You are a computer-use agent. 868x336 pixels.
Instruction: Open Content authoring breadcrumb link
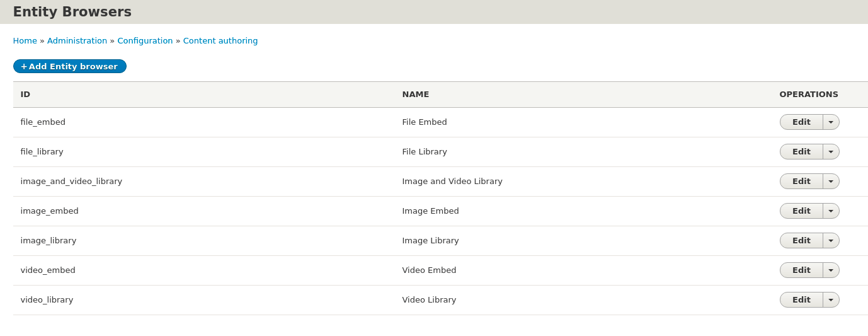pos(220,41)
